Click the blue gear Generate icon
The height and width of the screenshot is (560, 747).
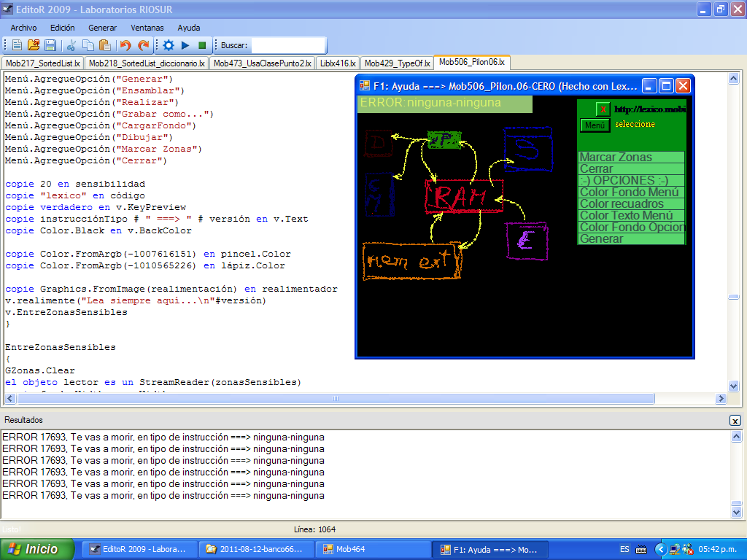point(169,45)
